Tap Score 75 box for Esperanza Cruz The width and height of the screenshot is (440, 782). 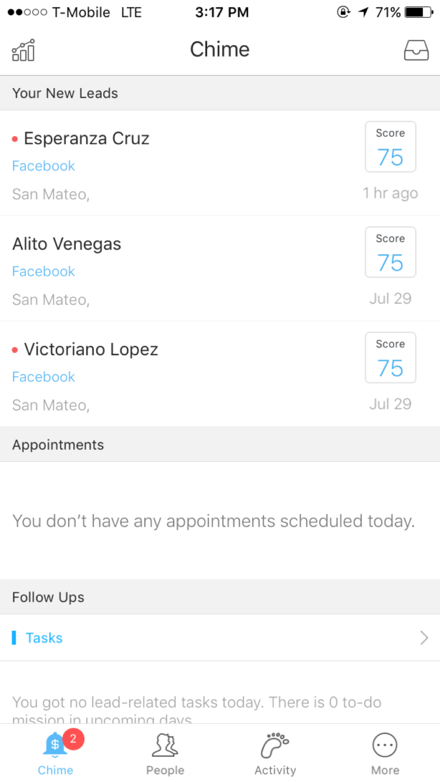pos(391,147)
